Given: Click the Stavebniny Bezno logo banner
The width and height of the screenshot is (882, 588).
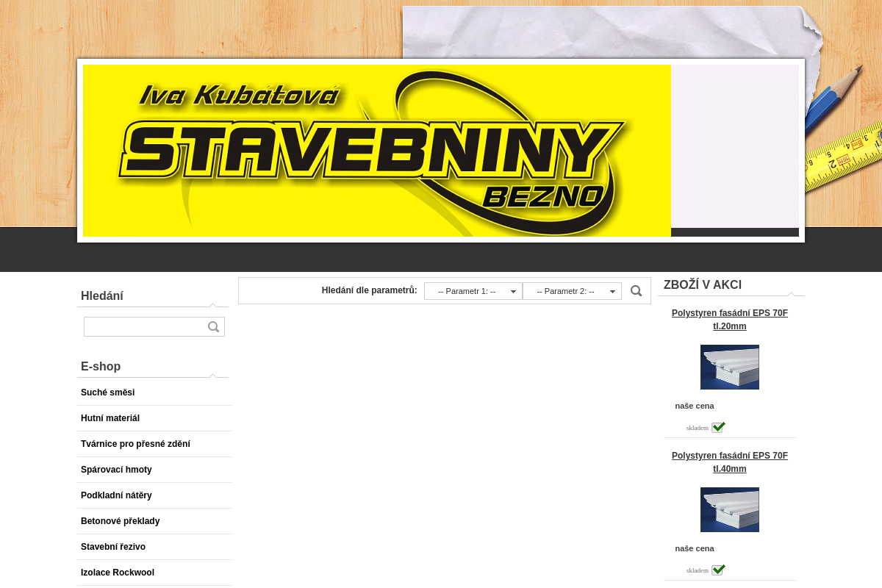Looking at the screenshot, I should coord(377,151).
